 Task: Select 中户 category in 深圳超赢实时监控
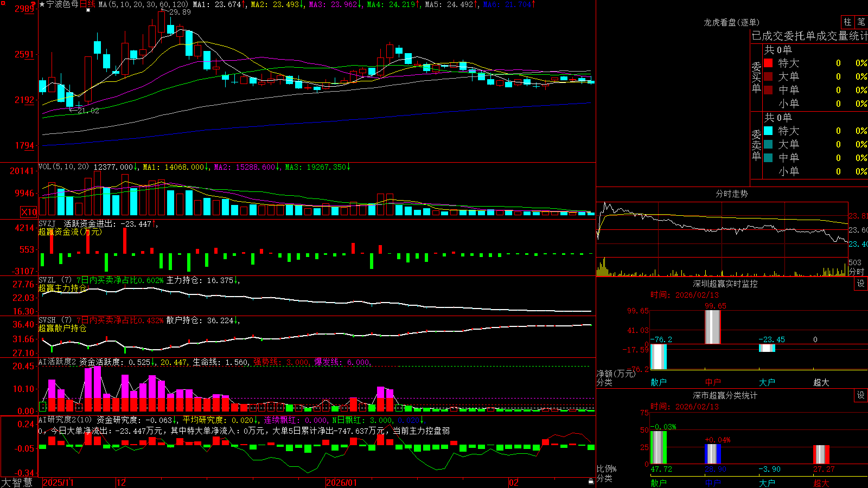click(x=713, y=382)
